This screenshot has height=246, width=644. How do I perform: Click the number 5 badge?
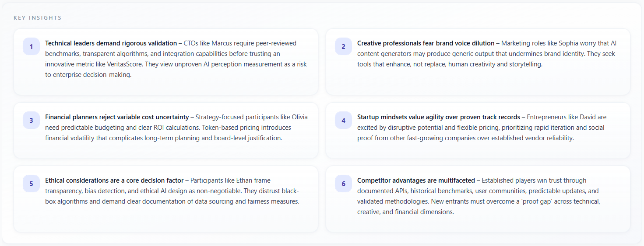31,184
